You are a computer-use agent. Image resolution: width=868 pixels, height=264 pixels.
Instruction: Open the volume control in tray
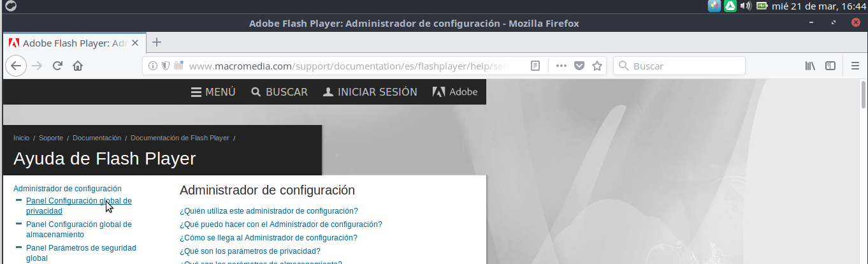(746, 6)
